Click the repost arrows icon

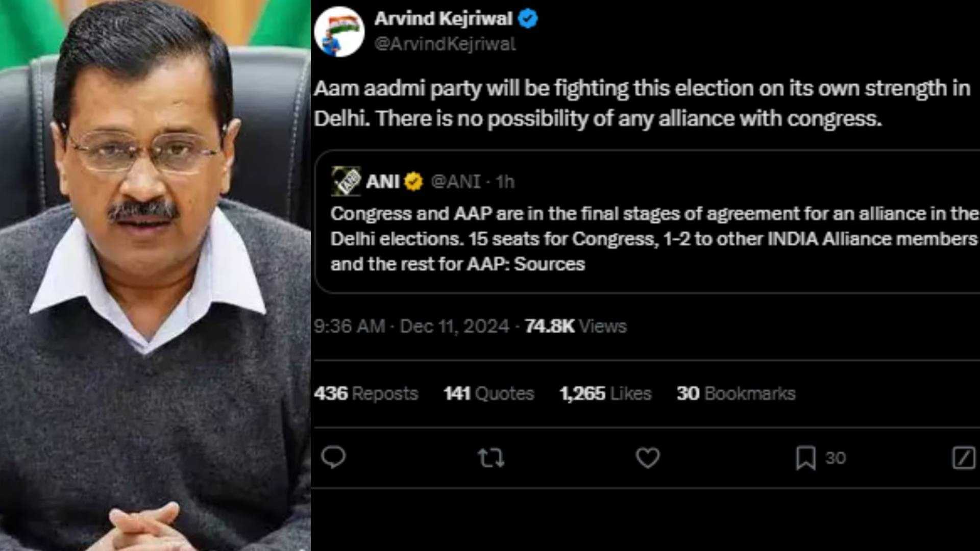pos(491,458)
